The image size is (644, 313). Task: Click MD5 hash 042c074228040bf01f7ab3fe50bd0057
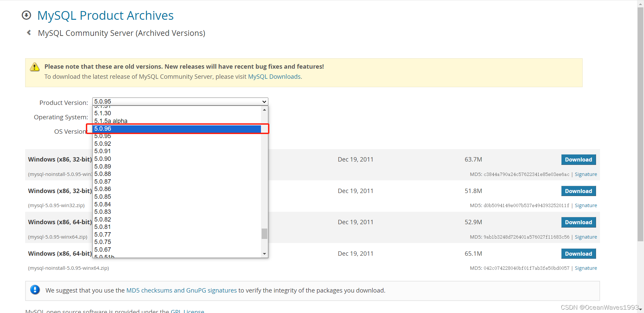click(526, 268)
